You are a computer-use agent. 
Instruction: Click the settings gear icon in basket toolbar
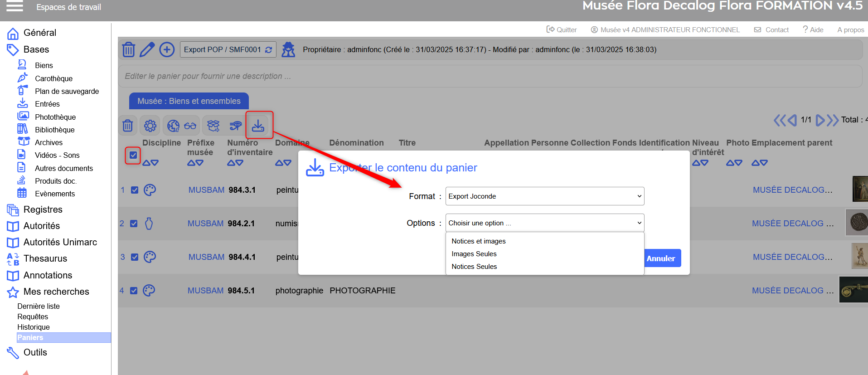(x=150, y=126)
